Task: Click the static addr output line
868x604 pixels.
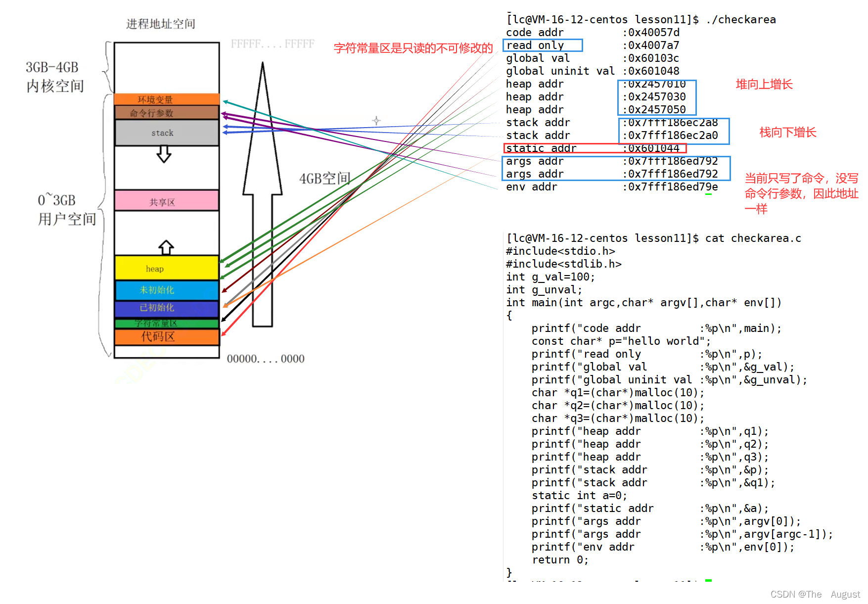Action: tap(595, 148)
